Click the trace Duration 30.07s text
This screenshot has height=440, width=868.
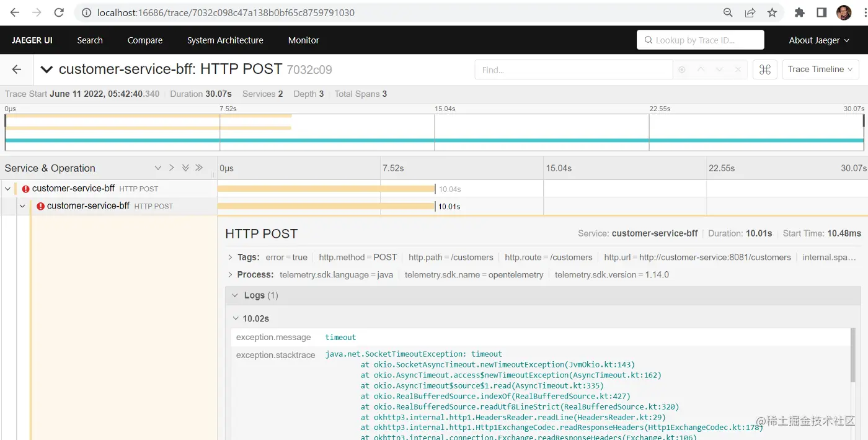(201, 94)
